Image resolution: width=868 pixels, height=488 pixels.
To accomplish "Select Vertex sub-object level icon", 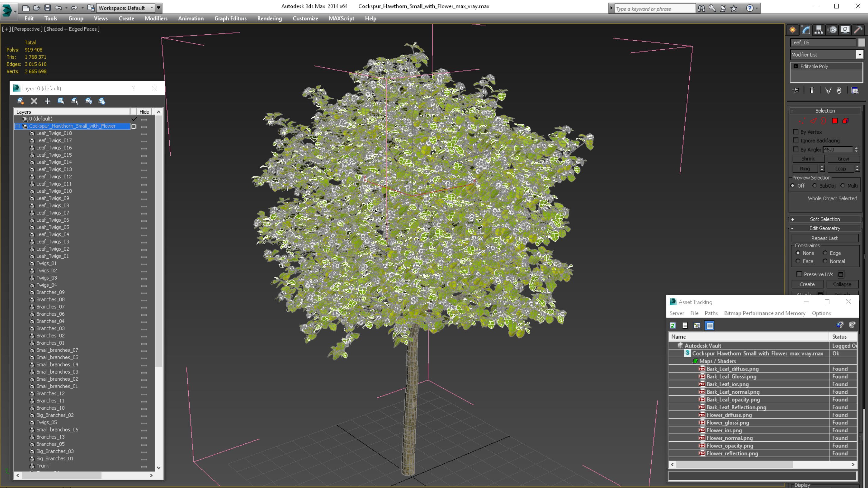I will [802, 121].
